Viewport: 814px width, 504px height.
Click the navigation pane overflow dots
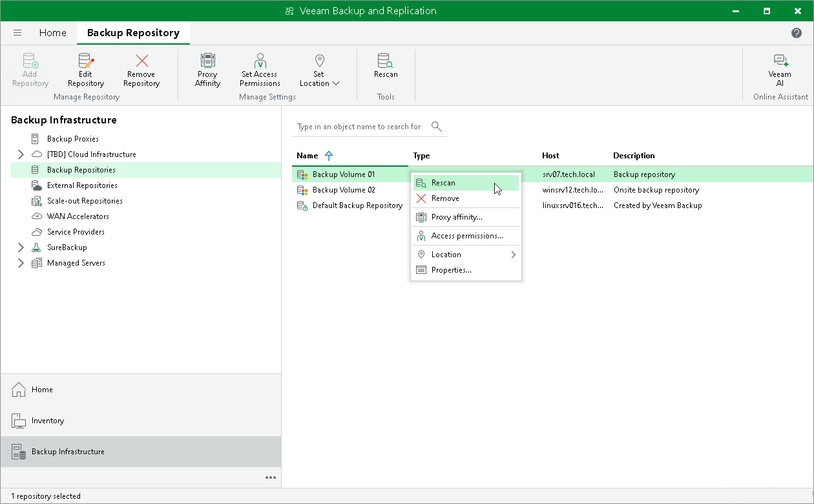coord(271,478)
